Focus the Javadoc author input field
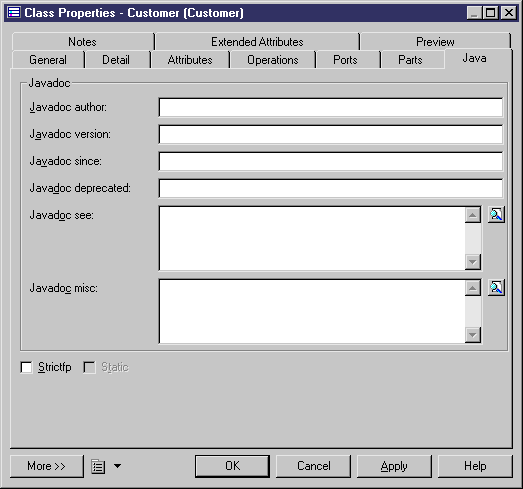Image resolution: width=523 pixels, height=489 pixels. 331,107
